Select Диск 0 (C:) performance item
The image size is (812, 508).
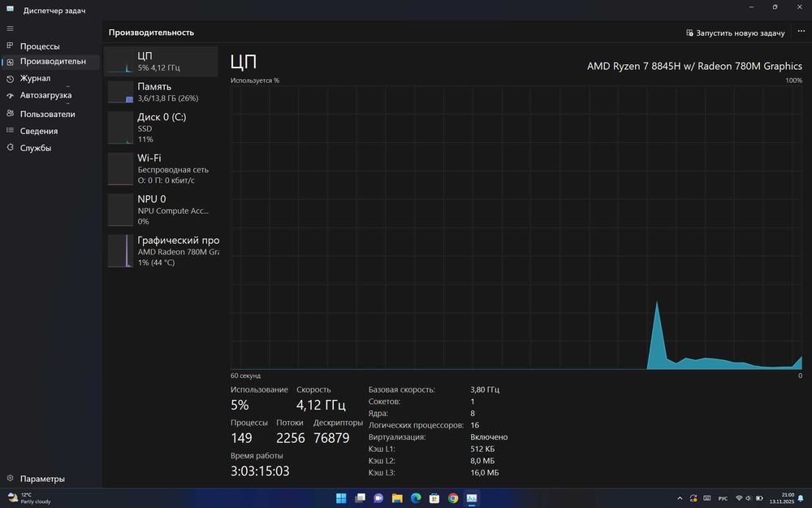(161, 128)
